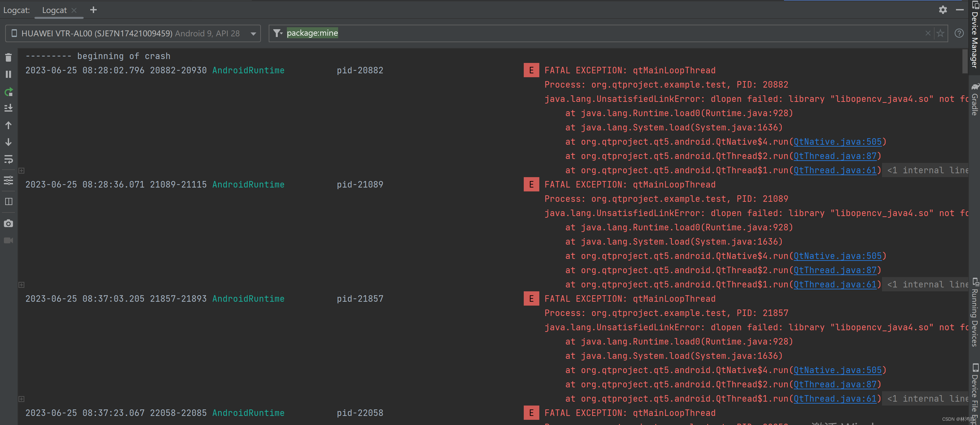
Task: Open Device File Explorer side panel
Action: [975, 394]
